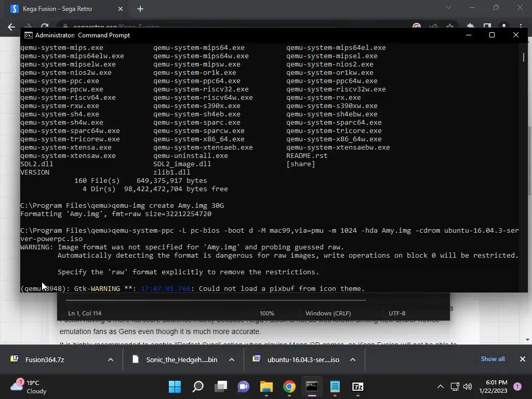Click the qemu-img create Amy.img 30G command
Screen dimensions: 532x399
pos(168,206)
